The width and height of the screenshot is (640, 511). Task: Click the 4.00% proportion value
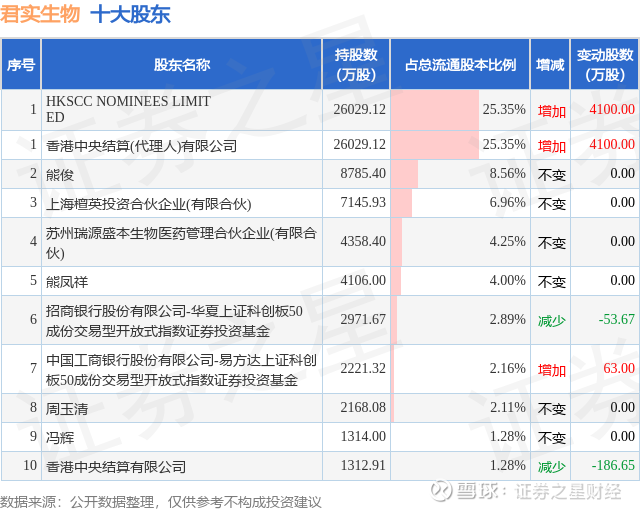click(x=507, y=280)
